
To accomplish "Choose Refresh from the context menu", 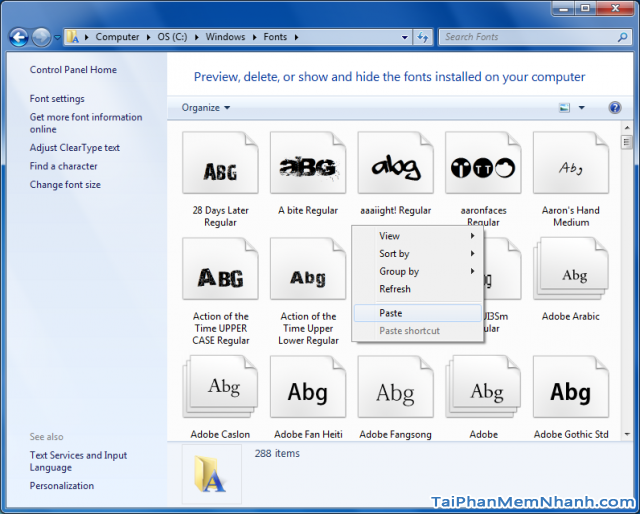I will click(x=418, y=289).
